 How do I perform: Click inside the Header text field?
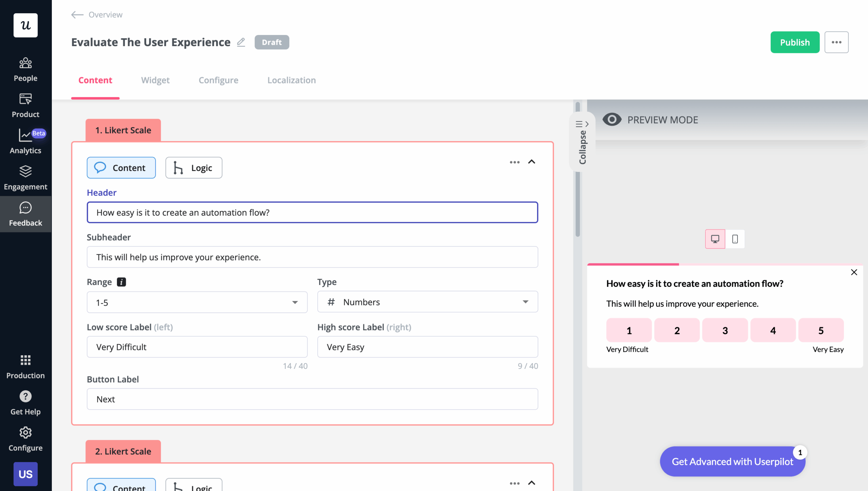coord(312,212)
